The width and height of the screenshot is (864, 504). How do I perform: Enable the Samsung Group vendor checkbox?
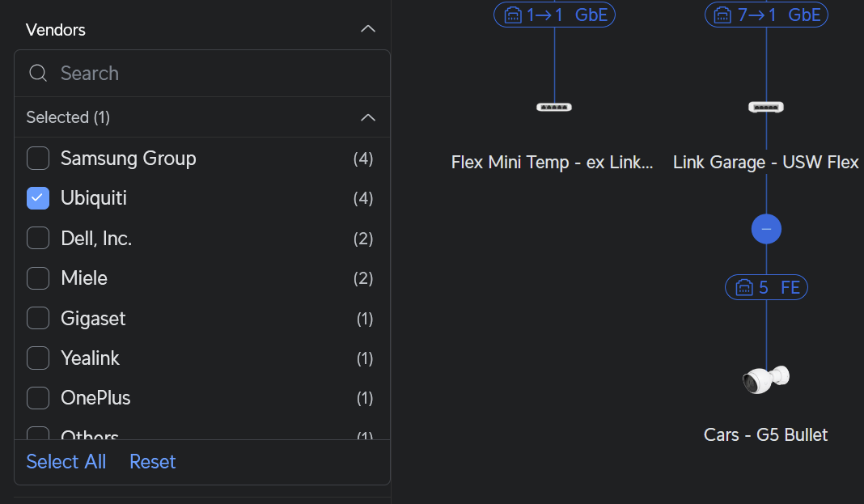[x=38, y=159]
